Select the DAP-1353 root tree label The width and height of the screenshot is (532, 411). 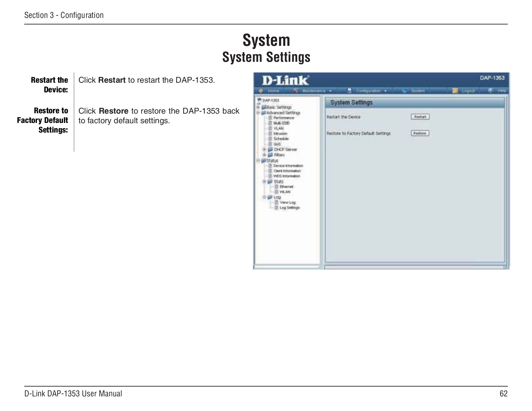pos(271,100)
